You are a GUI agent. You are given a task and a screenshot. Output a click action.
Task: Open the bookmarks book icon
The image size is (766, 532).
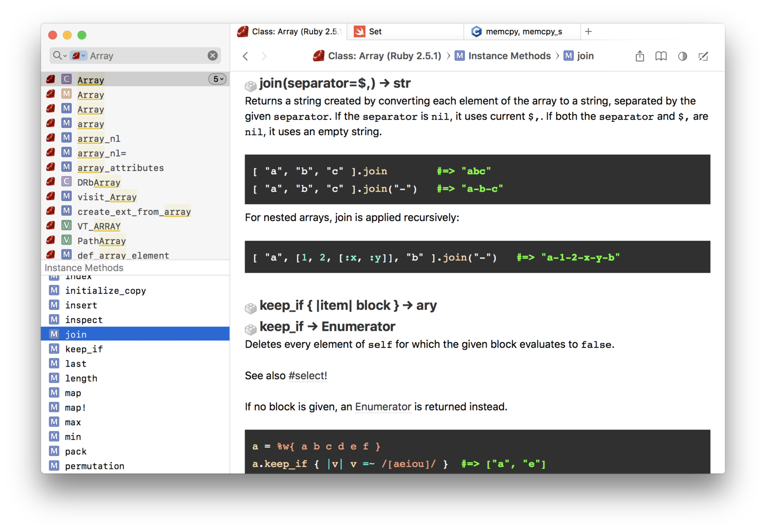(x=661, y=56)
